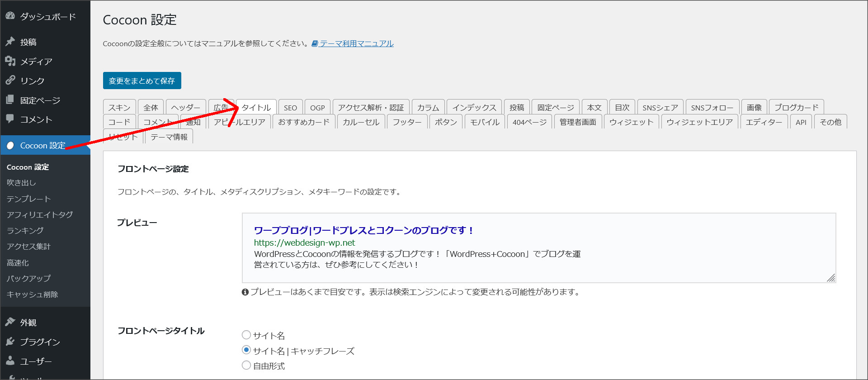This screenshot has height=380, width=868.
Task: Open the アフィリエイトタグ submenu item
Action: [40, 214]
